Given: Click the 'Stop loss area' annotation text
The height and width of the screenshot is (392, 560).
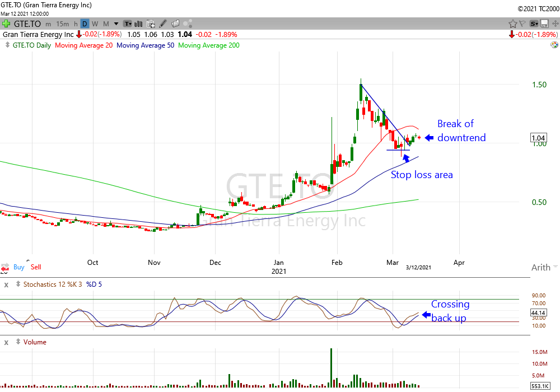Looking at the screenshot, I should 422,175.
